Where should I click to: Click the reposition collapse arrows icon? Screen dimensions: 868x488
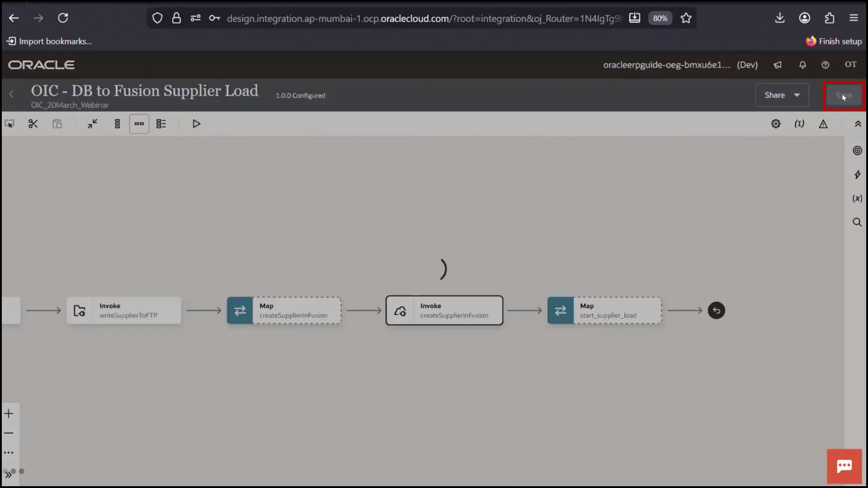[92, 124]
